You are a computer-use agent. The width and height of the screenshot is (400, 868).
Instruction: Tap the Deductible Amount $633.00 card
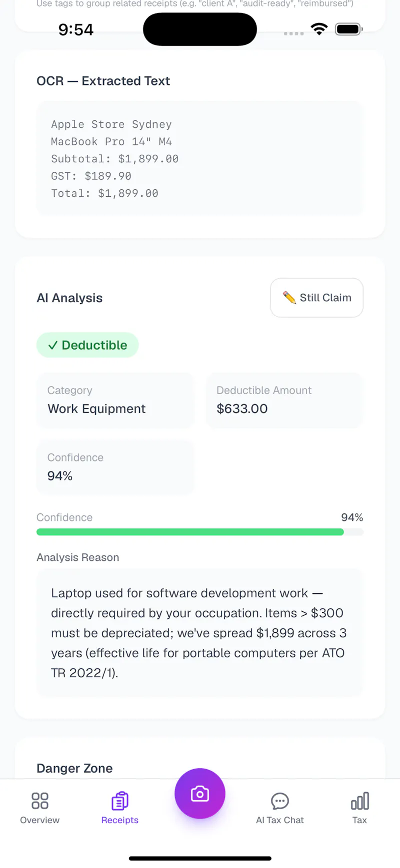pos(284,401)
